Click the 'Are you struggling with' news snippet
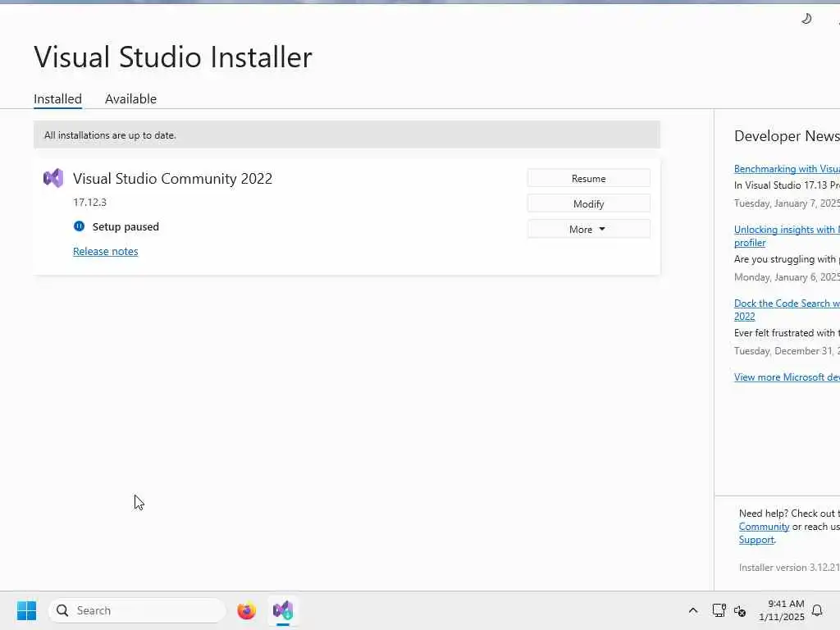Viewport: 840px width, 630px height. pos(787,259)
